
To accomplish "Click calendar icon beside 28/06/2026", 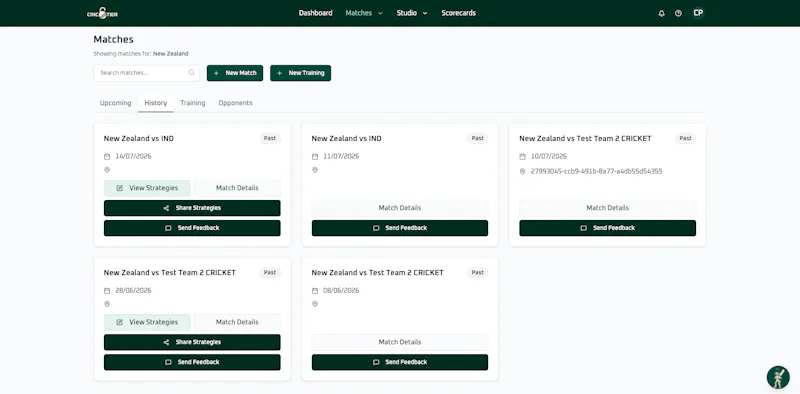I will coord(107,291).
